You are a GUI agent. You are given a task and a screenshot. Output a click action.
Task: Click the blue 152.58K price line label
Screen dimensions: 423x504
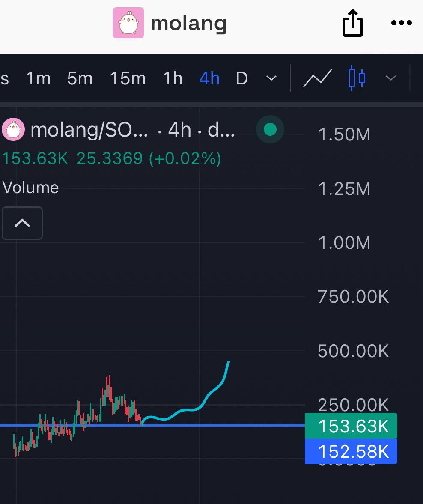351,452
